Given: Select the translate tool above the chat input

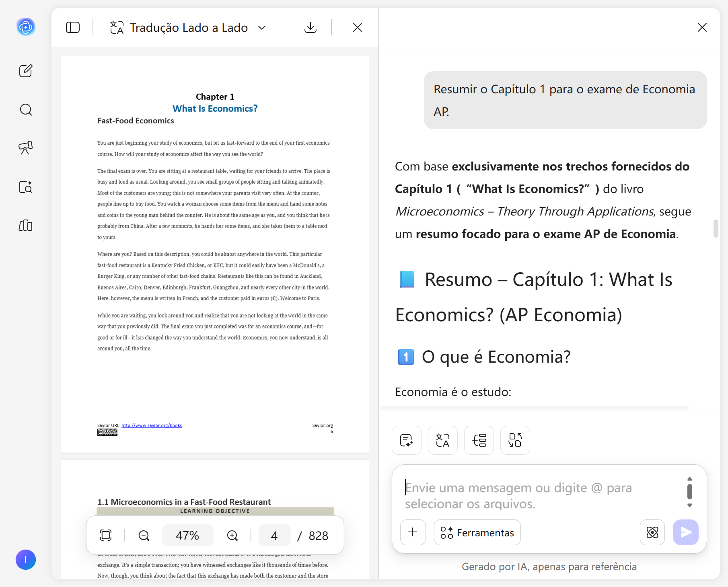Looking at the screenshot, I should pyautogui.click(x=442, y=440).
